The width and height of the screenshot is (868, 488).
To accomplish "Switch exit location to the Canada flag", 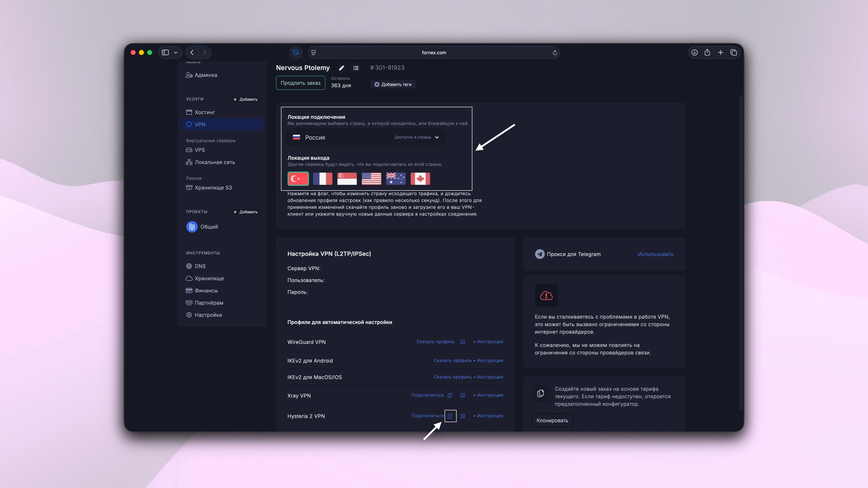I will [420, 179].
